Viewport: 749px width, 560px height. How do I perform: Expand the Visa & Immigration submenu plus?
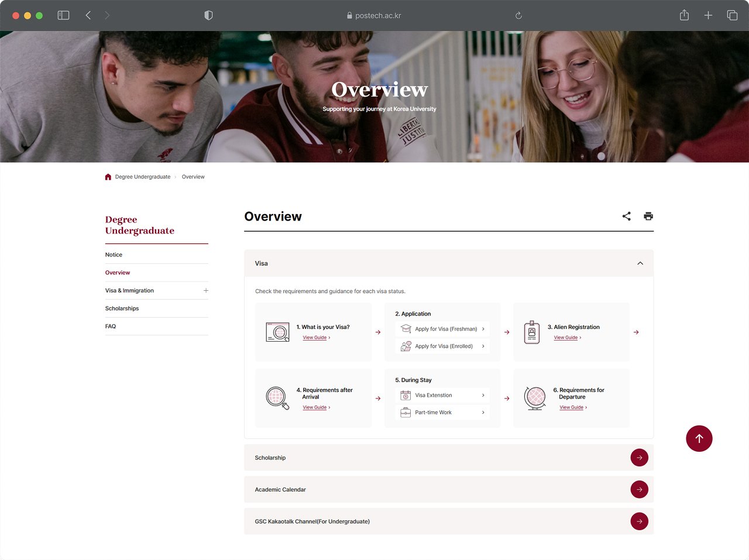(x=205, y=290)
